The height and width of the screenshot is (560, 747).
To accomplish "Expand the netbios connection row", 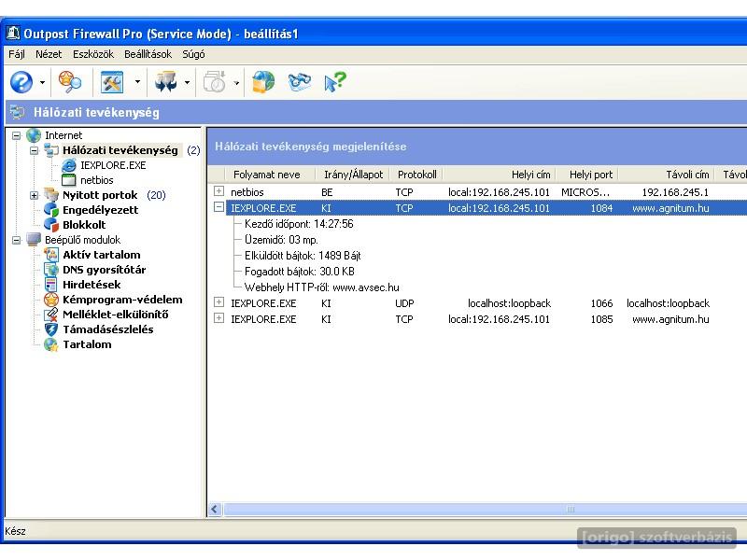I will point(218,191).
